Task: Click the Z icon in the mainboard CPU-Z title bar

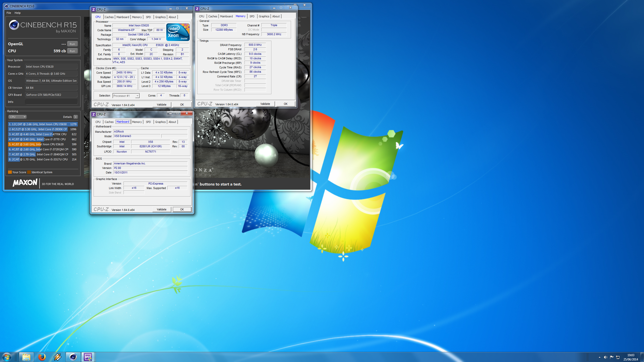Action: click(x=94, y=114)
